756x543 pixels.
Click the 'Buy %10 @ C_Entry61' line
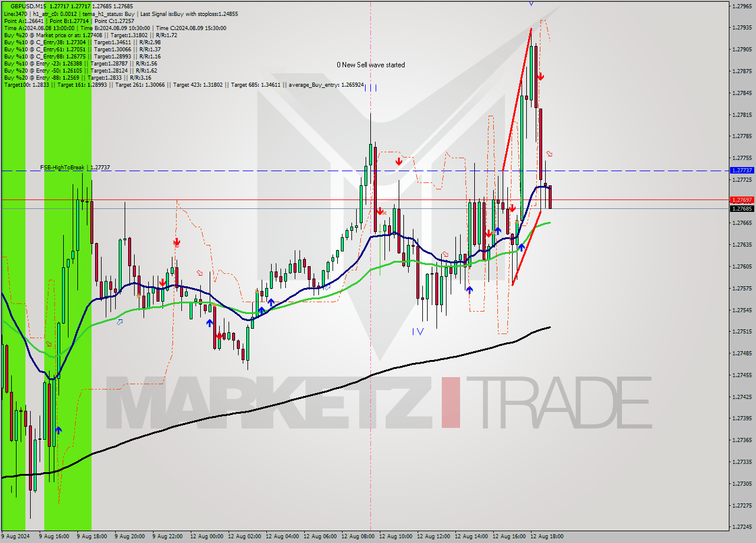click(x=82, y=49)
